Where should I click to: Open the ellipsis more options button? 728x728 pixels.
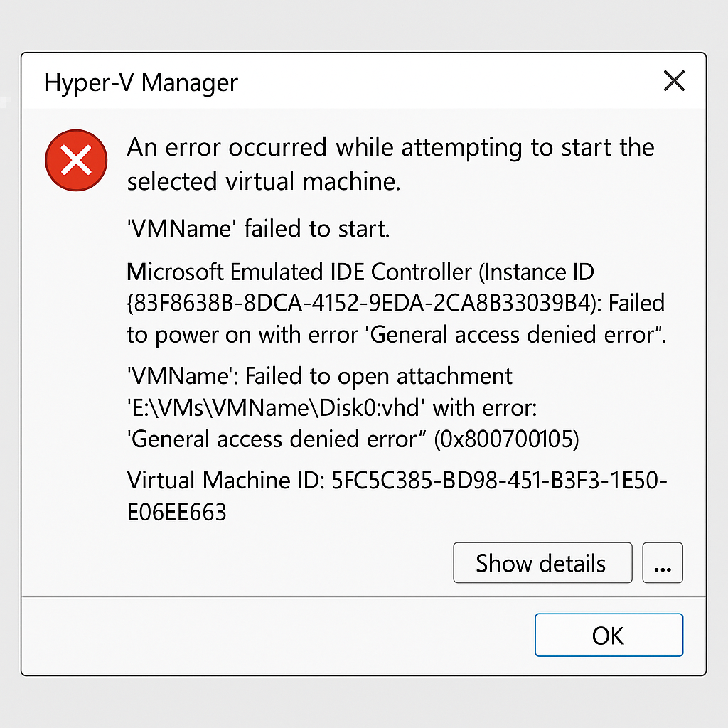pyautogui.click(x=662, y=563)
